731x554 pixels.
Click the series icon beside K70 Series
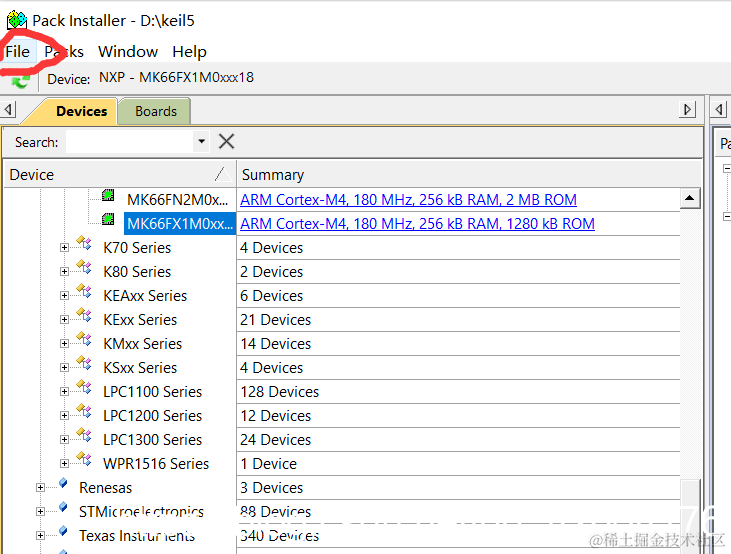tap(84, 242)
